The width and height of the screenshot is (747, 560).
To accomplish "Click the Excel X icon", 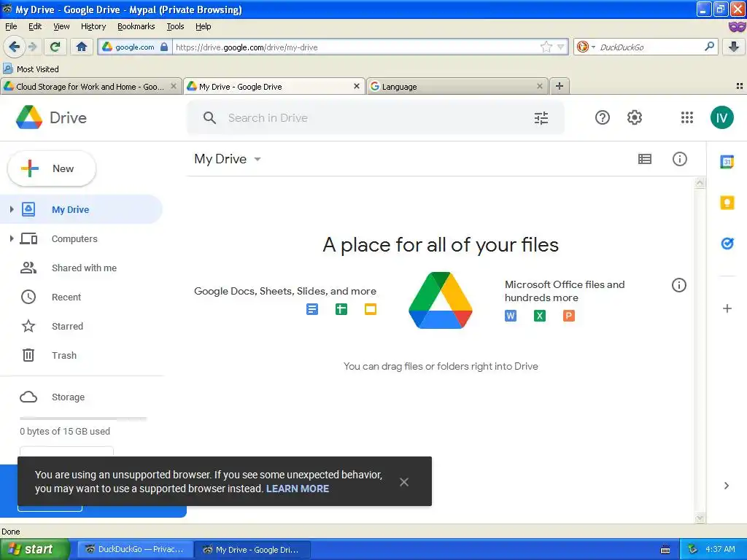I will (539, 316).
